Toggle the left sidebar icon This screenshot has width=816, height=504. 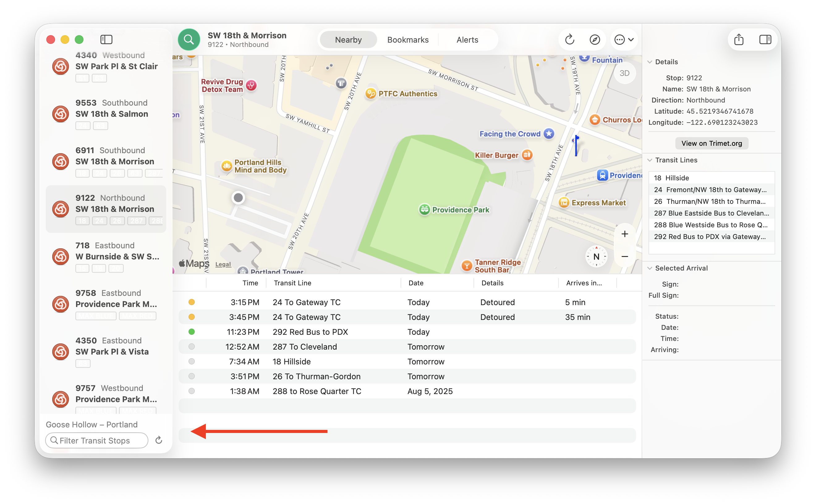(x=106, y=40)
